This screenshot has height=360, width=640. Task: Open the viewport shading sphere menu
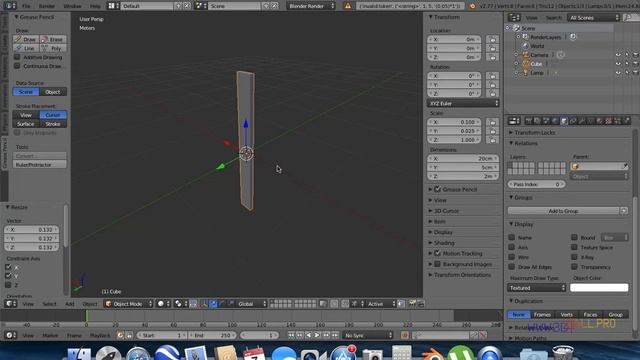(x=163, y=304)
